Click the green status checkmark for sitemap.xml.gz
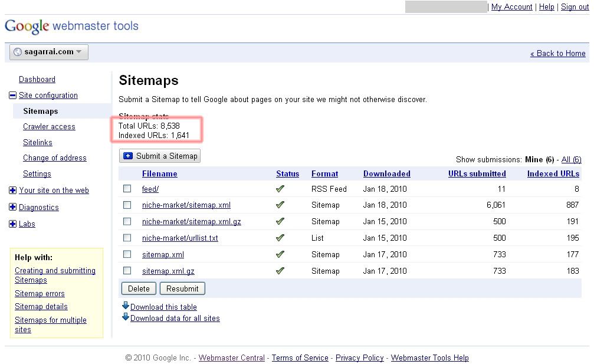 [280, 271]
